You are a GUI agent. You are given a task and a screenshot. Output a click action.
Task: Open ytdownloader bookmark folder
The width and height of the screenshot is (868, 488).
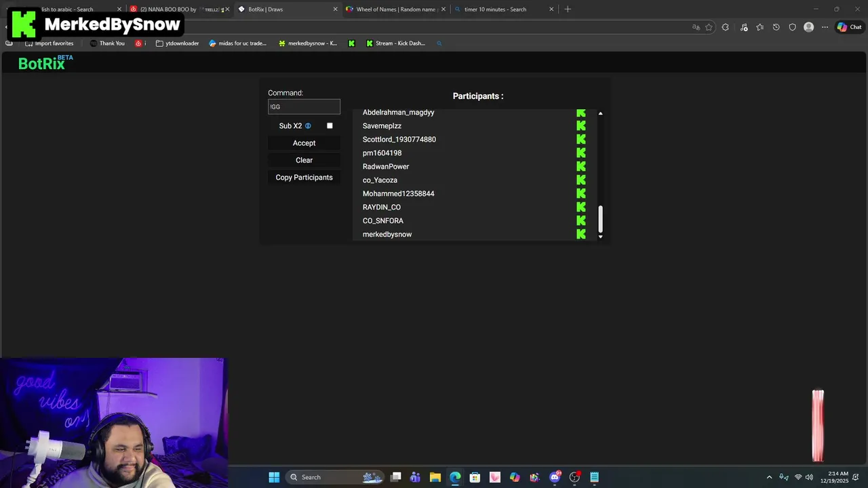tap(177, 43)
